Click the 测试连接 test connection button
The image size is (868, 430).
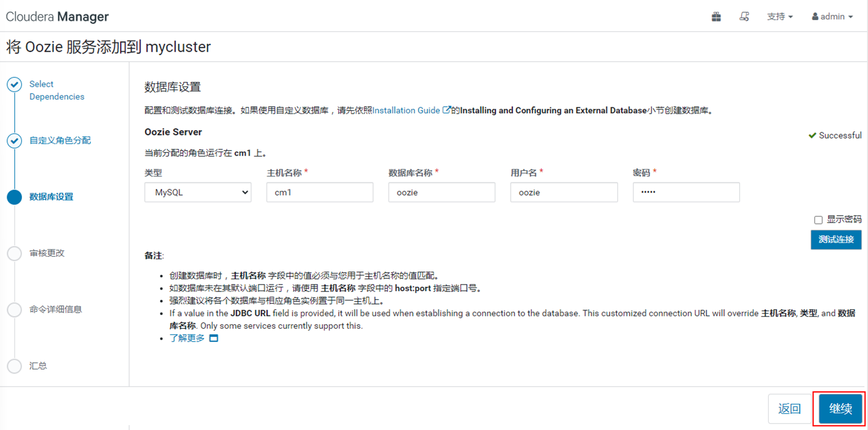836,240
